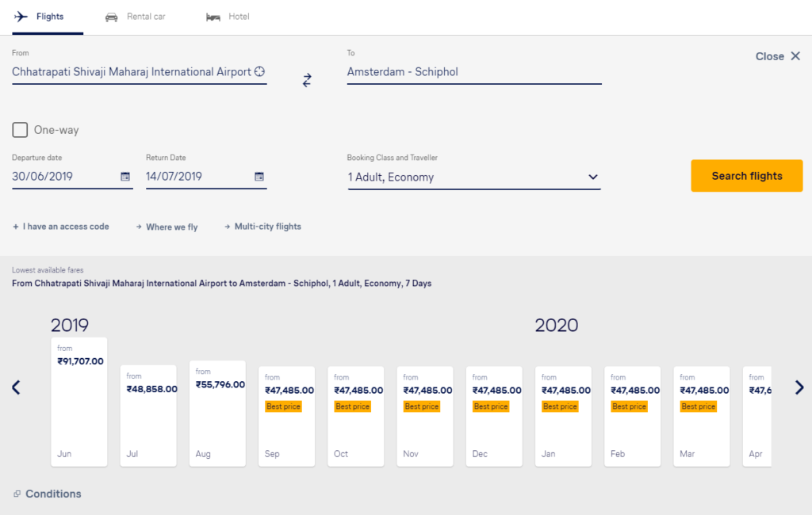Open the Where we fly link
The image size is (812, 515).
(x=167, y=227)
